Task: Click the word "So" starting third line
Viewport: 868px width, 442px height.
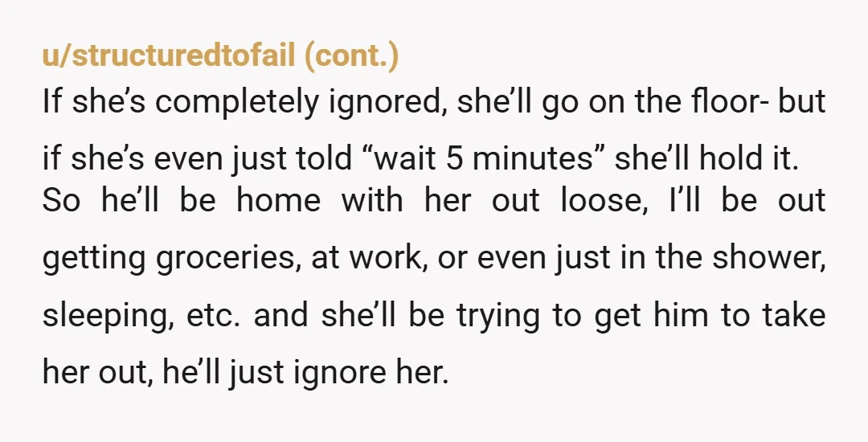Action: pos(61,199)
